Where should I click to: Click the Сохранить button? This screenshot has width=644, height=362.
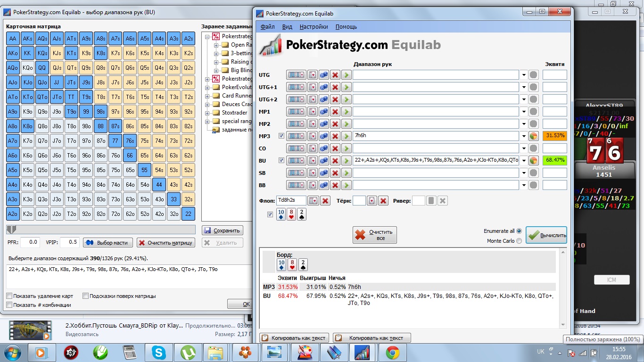pyautogui.click(x=223, y=230)
